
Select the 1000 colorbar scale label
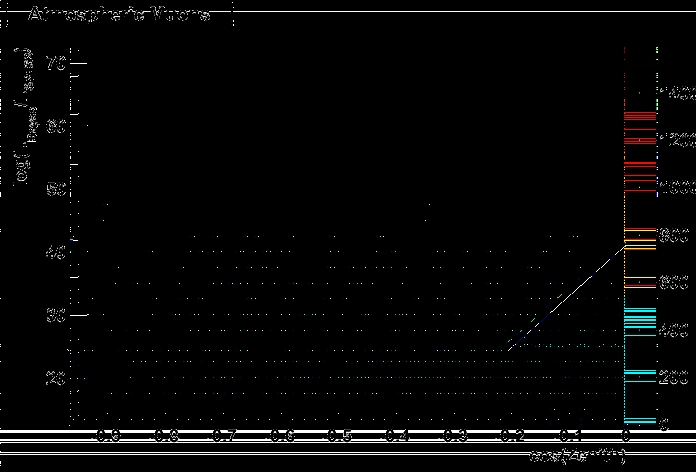point(676,189)
